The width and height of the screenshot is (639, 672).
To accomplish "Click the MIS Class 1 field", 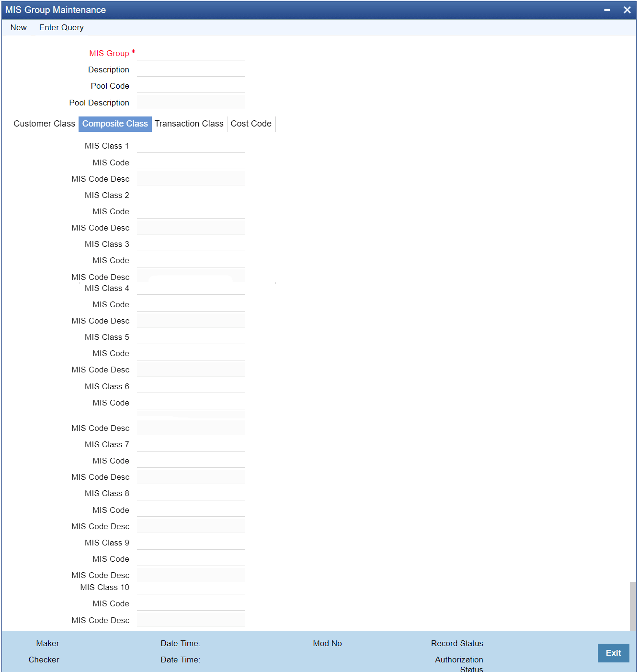I will (x=191, y=146).
